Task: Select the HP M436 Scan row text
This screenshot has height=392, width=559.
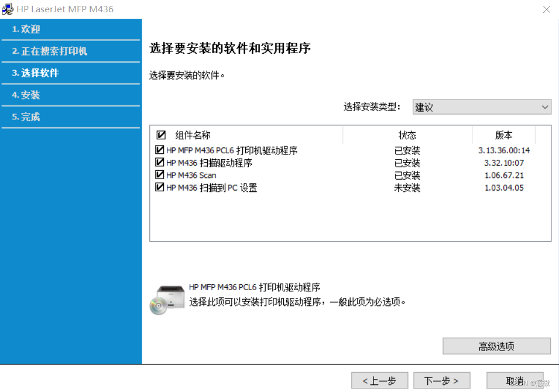Action: click(191, 176)
